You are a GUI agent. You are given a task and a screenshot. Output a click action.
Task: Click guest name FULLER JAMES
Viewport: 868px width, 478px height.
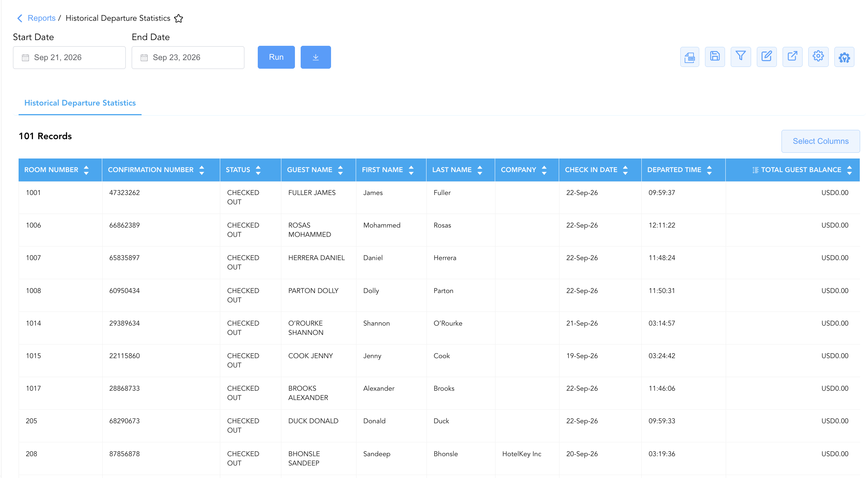point(312,192)
